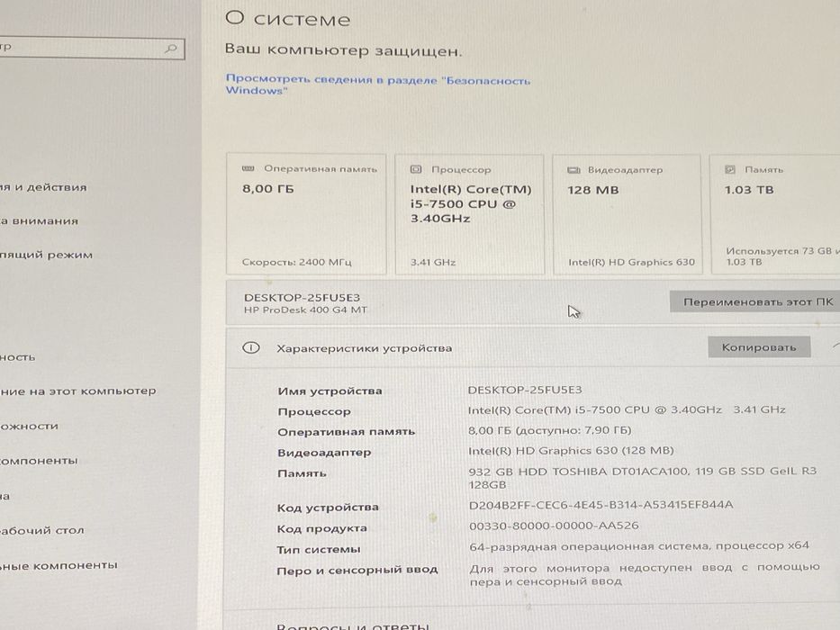Click 'Скорость: 2400 МГц' in RAM card
840x630 pixels.
click(x=297, y=262)
